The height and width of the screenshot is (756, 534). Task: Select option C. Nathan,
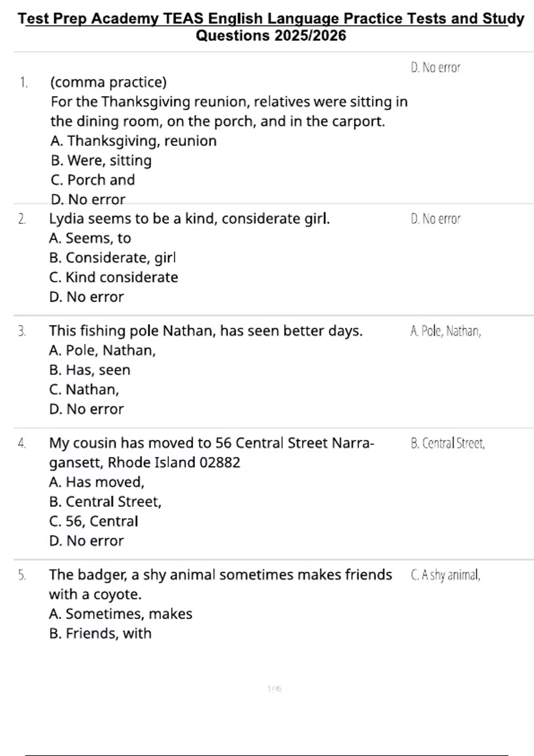click(x=84, y=390)
